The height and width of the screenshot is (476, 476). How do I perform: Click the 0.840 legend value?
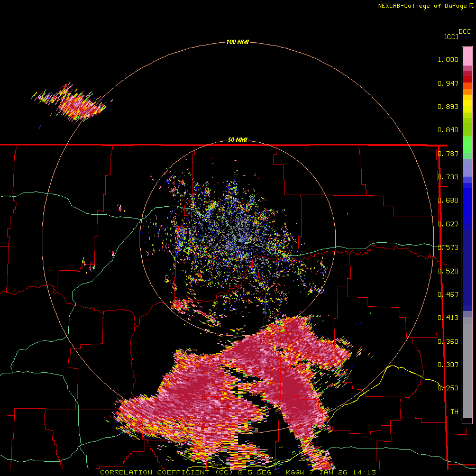(x=448, y=130)
